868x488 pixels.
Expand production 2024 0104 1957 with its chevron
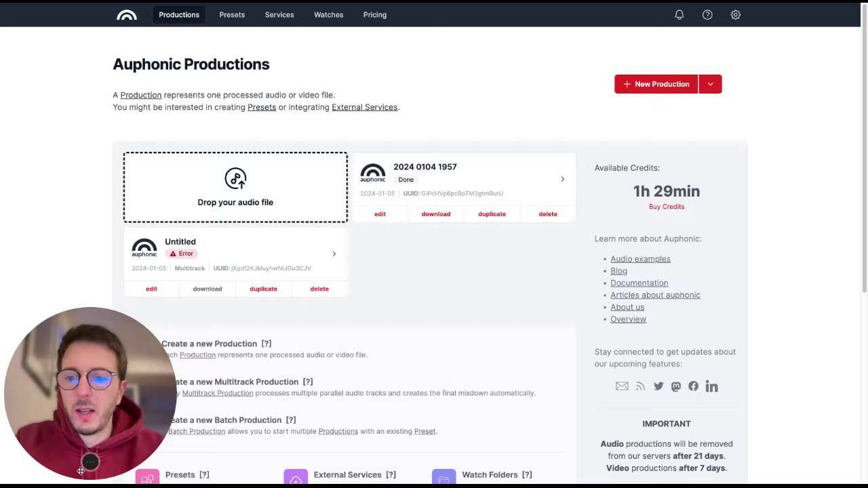562,179
